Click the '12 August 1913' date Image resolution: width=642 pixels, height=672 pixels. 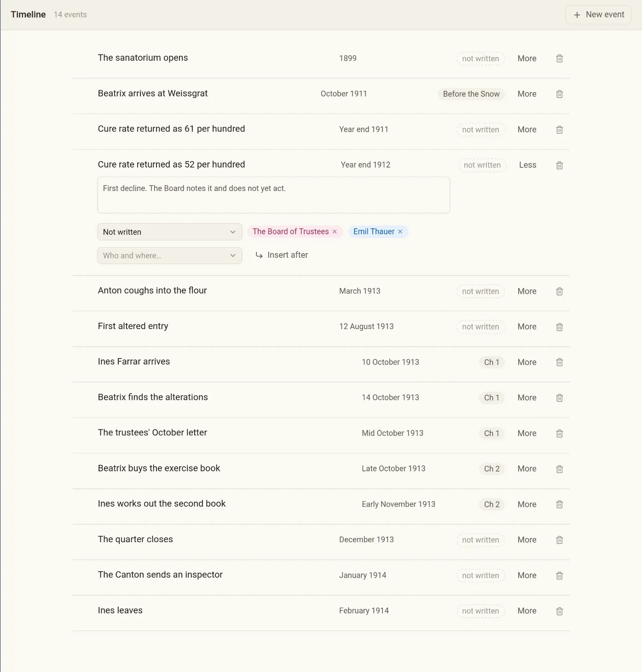[366, 326]
